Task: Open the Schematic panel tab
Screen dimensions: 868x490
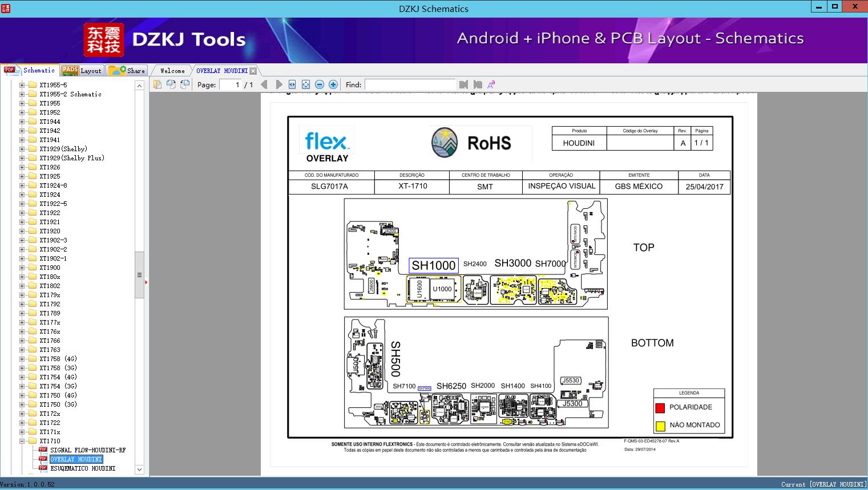Action: coord(29,70)
